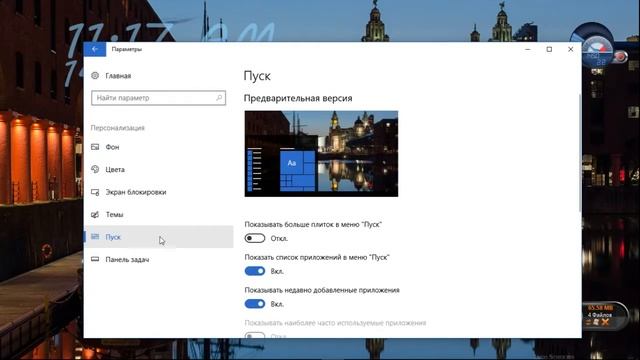Click the lock screen icon beside Экран блокировки

point(95,192)
